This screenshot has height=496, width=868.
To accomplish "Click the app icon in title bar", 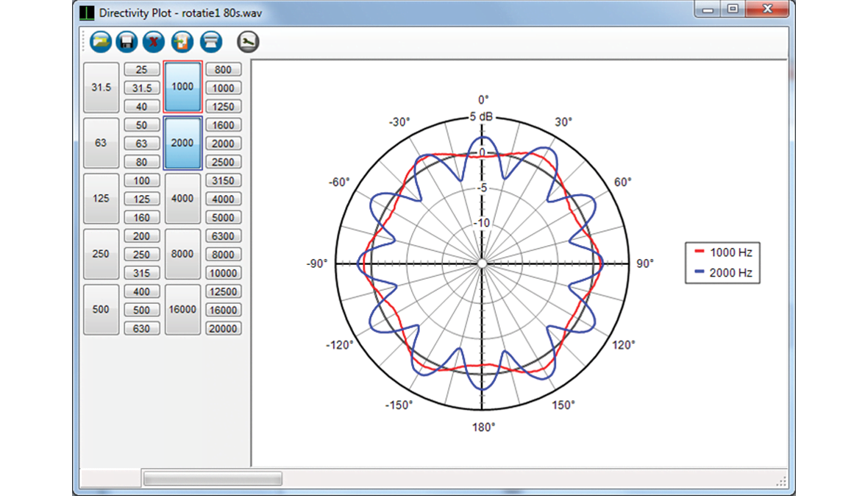I will (x=88, y=13).
